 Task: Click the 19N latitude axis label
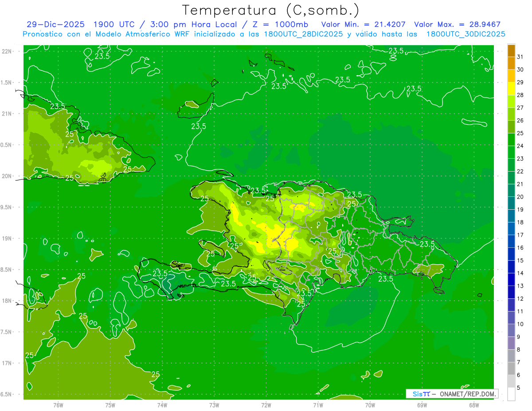7,239
